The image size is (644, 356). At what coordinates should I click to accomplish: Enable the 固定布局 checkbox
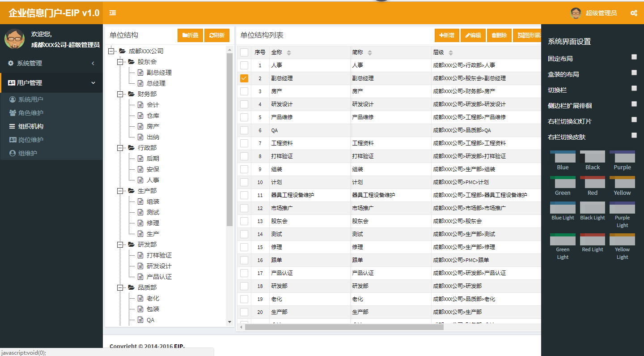pos(634,57)
